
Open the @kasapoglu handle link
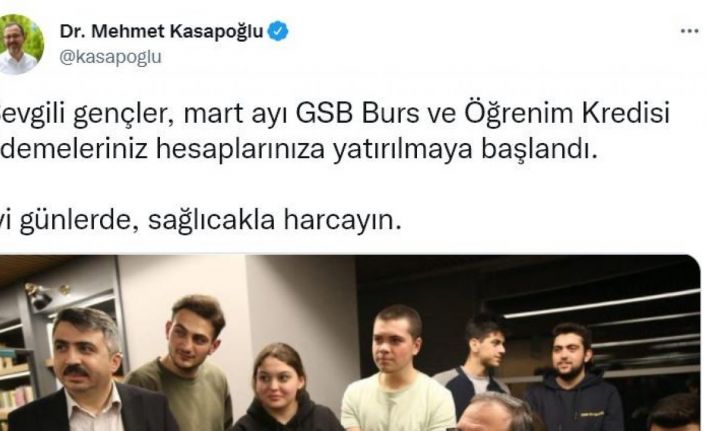click(110, 58)
